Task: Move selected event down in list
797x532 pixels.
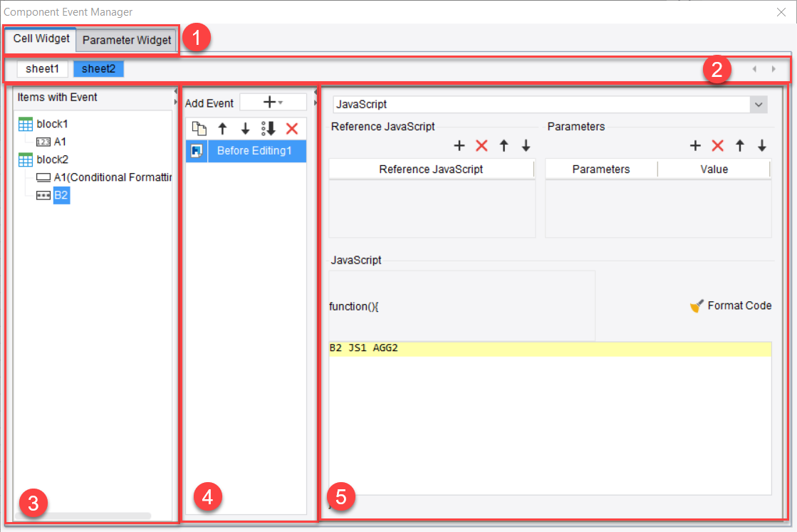Action: 245,129
